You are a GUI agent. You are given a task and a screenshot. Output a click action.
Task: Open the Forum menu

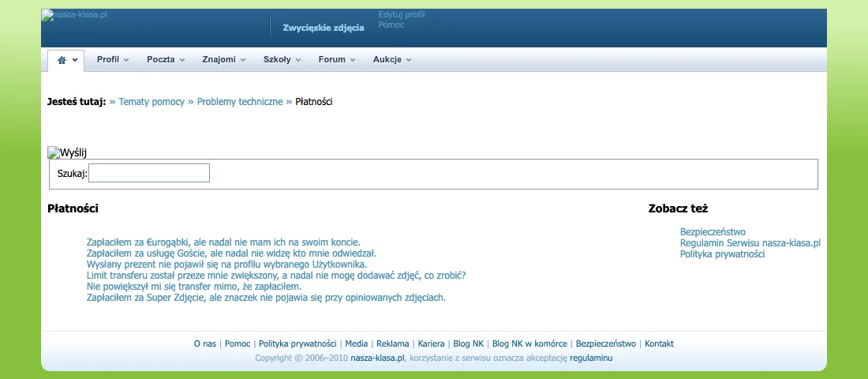point(331,59)
